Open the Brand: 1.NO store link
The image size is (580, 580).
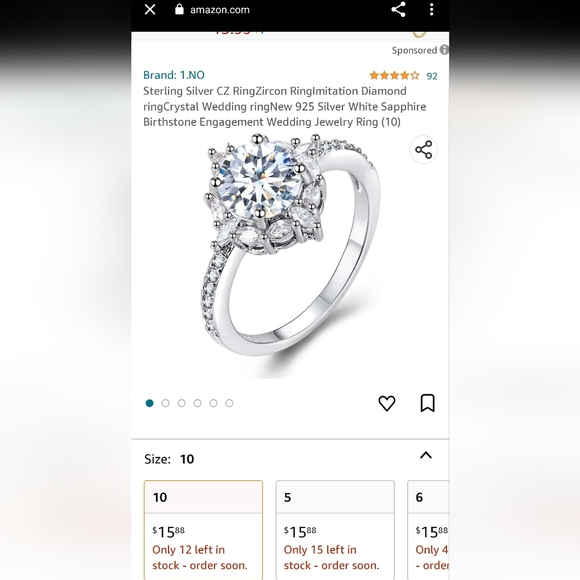(174, 75)
